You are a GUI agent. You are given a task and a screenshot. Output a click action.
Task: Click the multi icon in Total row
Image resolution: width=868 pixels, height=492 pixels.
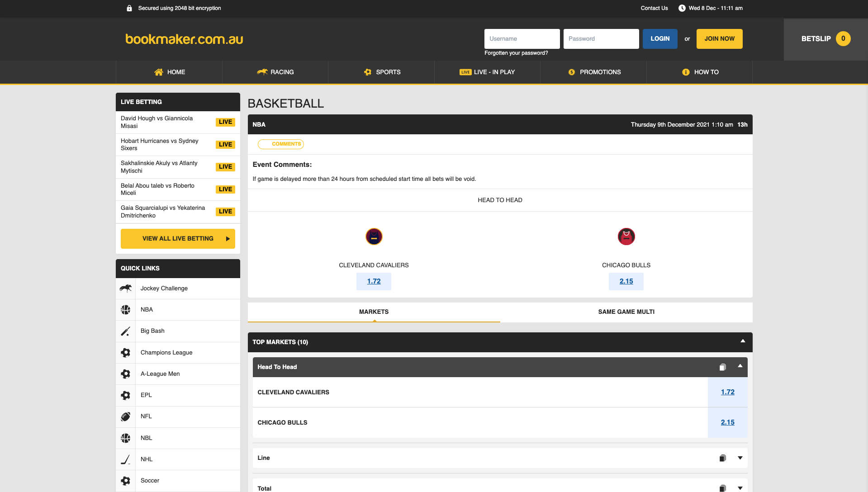[x=723, y=488]
